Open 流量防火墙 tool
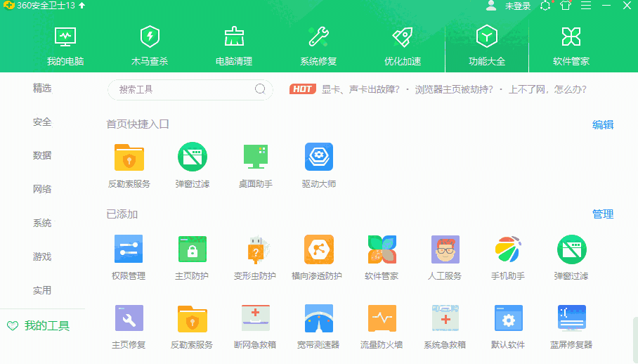This screenshot has height=364, width=638. coord(382,327)
